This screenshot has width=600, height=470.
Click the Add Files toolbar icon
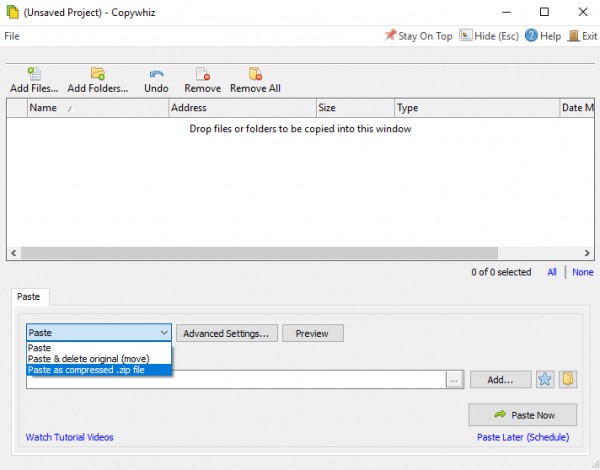click(34, 73)
